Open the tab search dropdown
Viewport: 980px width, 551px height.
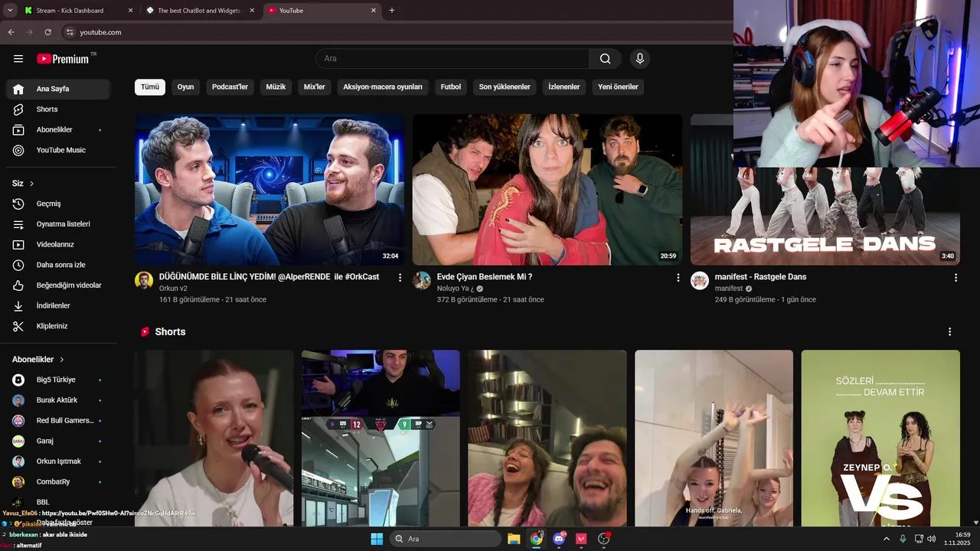[10, 11]
